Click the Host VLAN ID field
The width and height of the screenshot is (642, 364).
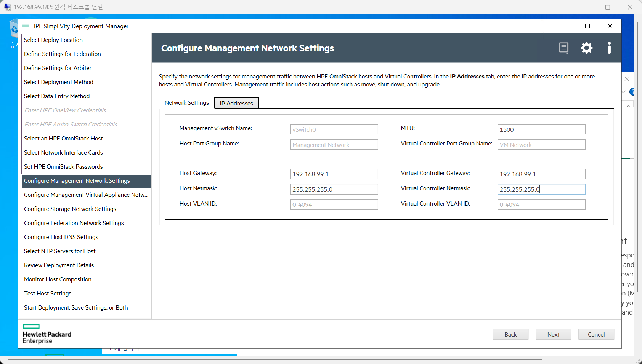click(334, 204)
